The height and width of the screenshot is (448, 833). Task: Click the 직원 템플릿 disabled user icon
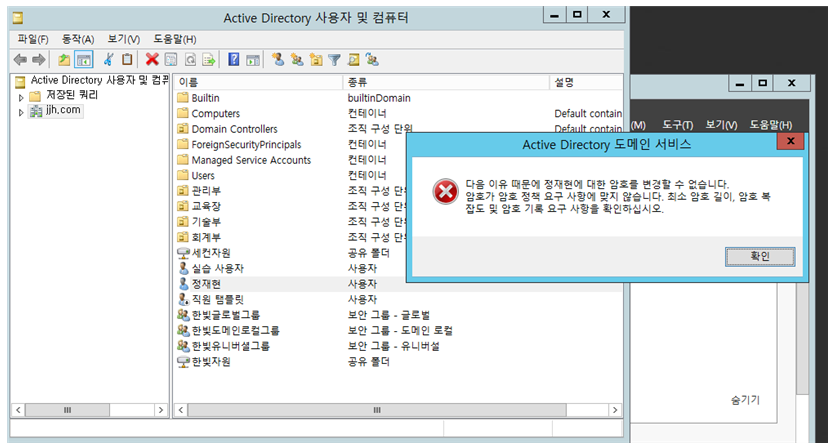point(183,299)
